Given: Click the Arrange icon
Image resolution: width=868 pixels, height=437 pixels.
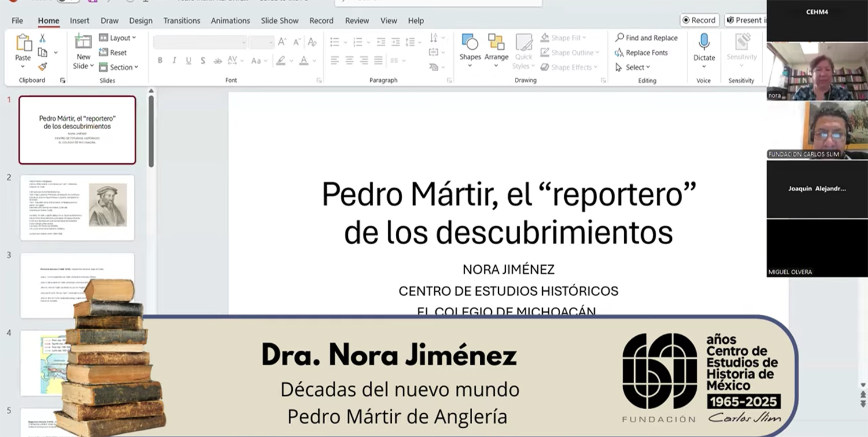Looking at the screenshot, I should tap(496, 42).
